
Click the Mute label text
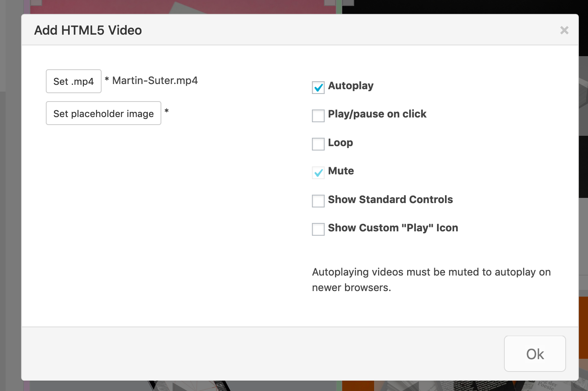[x=341, y=171]
